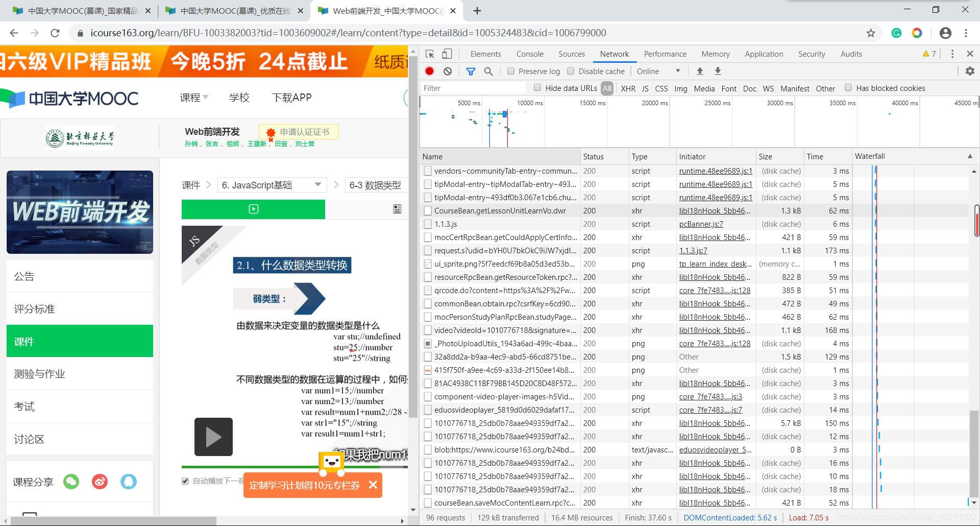Reload the page button
The image size is (980, 526).
tap(55, 33)
